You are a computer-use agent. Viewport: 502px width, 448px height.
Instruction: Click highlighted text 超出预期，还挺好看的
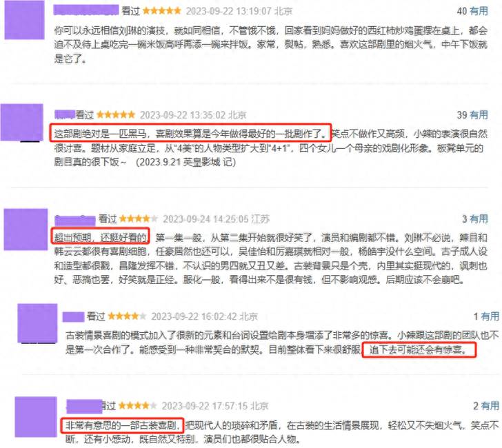coord(100,237)
